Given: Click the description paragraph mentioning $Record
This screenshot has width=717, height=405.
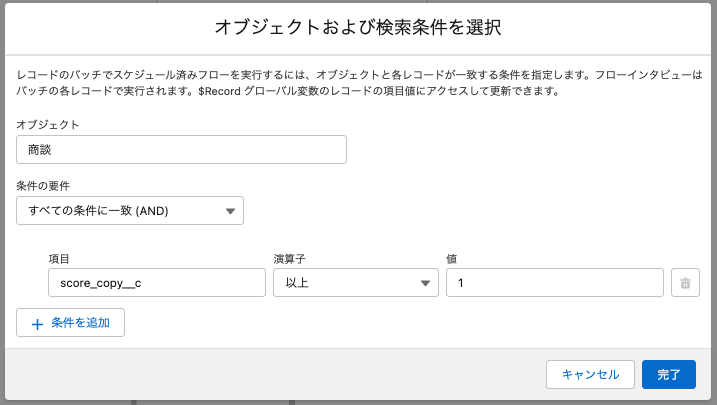Looking at the screenshot, I should coord(359,83).
